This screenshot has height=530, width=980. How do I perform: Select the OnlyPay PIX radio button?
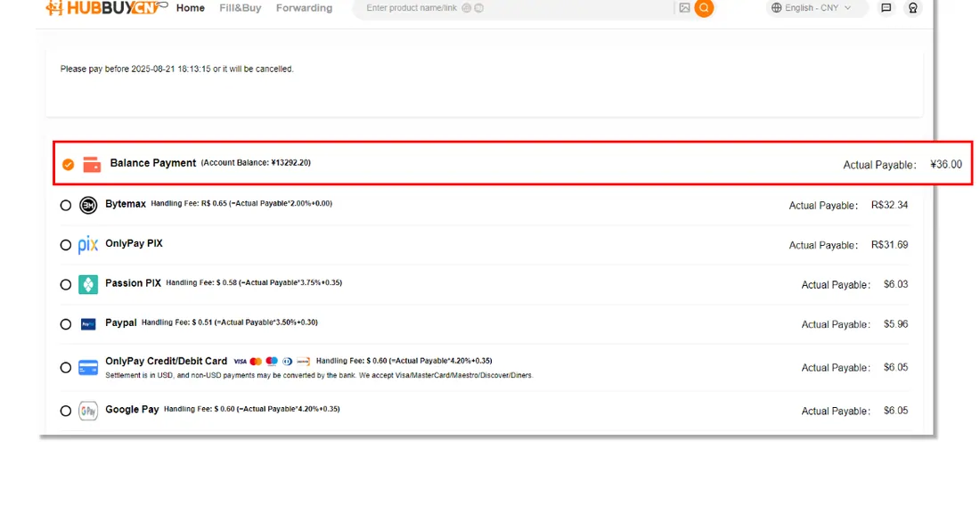66,245
